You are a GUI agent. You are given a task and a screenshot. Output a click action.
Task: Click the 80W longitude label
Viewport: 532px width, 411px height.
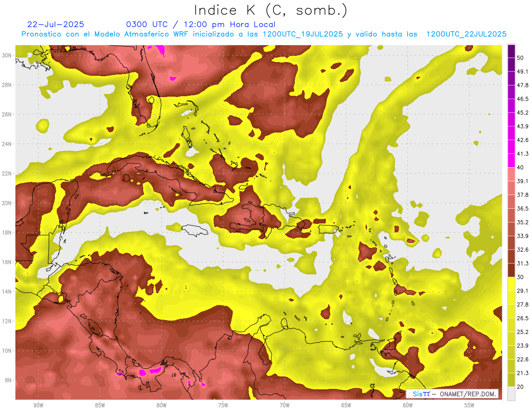click(x=161, y=405)
